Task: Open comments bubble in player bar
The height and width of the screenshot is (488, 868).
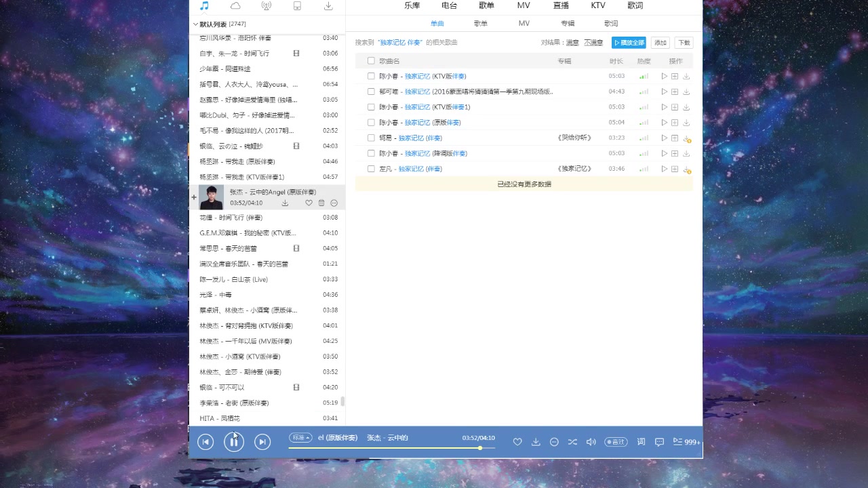Action: tap(659, 442)
